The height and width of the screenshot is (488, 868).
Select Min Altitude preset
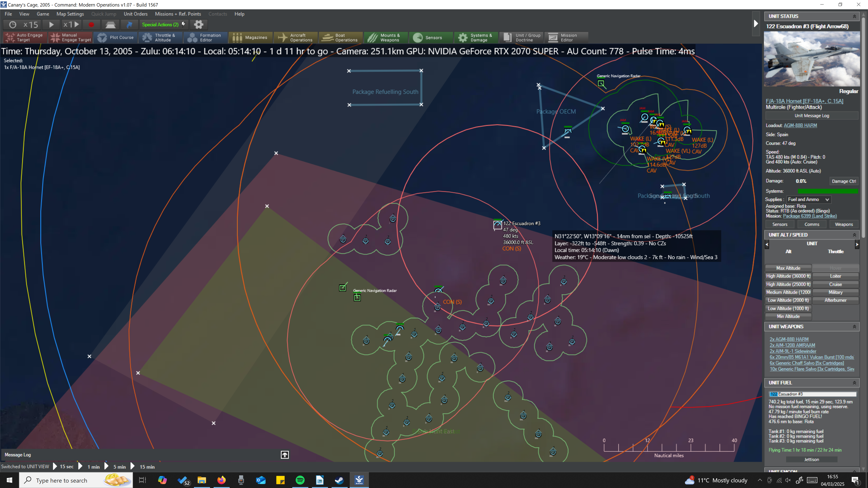click(788, 316)
